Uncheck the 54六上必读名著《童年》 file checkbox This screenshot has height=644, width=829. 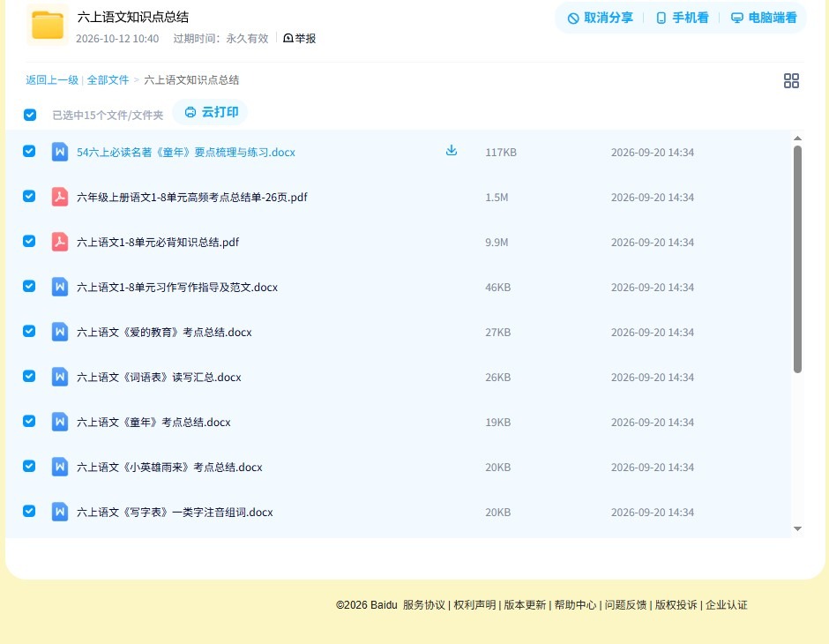[29, 151]
